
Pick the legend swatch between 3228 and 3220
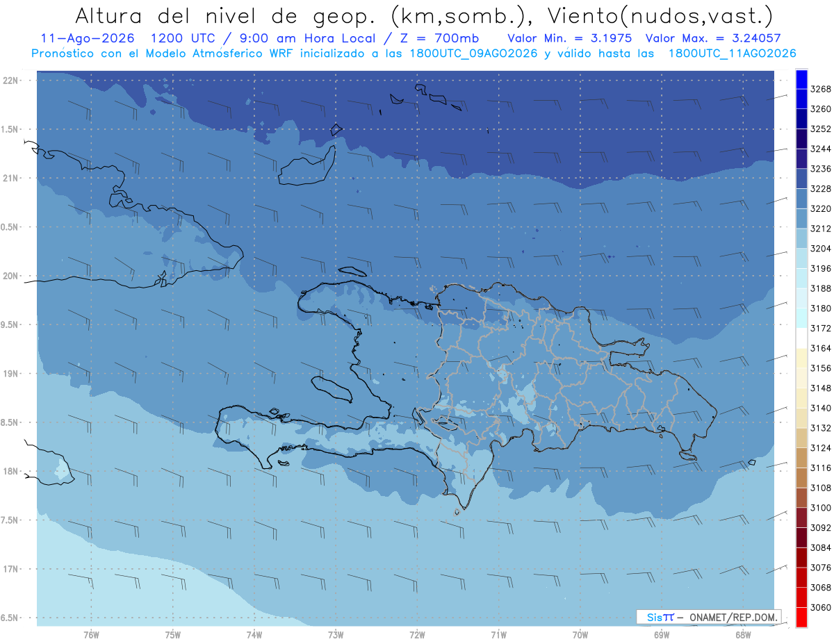tap(801, 199)
